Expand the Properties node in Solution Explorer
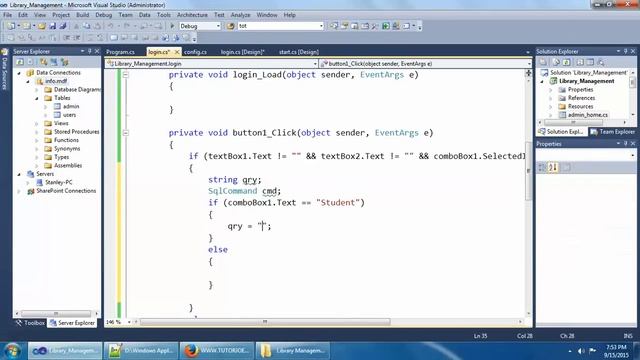Screen dimensions: 640x360 (x=551, y=89)
